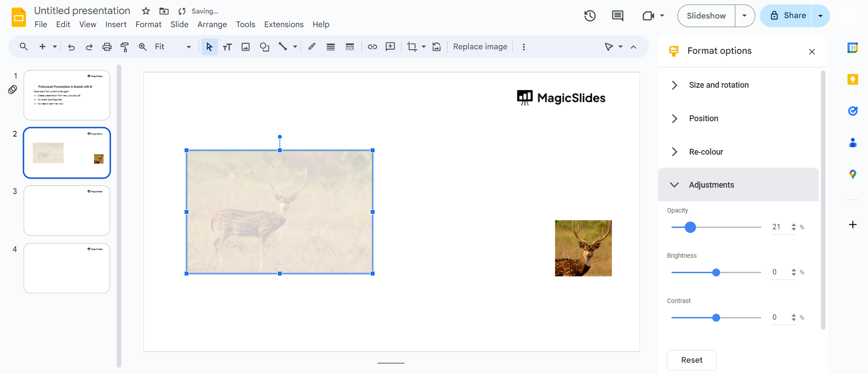Collapse the Adjustments section

pyautogui.click(x=738, y=185)
